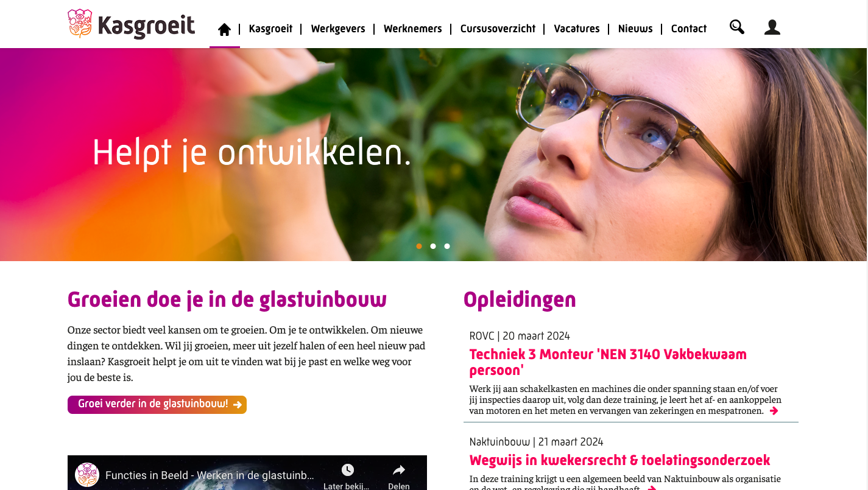Viewport: 868px width, 490px height.
Task: Select the third carousel dot
Action: click(x=447, y=247)
